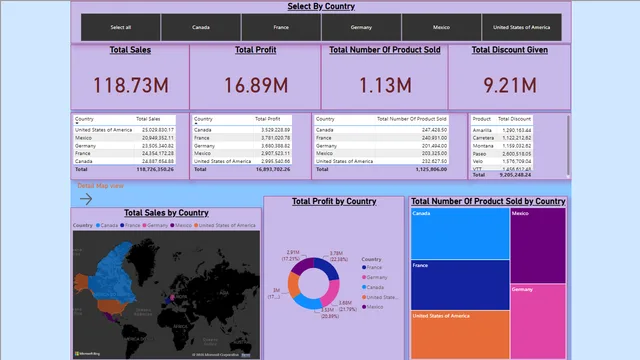The image size is (640, 360).
Task: Click Mexico legend entry in profit donut chart
Action: (372, 307)
